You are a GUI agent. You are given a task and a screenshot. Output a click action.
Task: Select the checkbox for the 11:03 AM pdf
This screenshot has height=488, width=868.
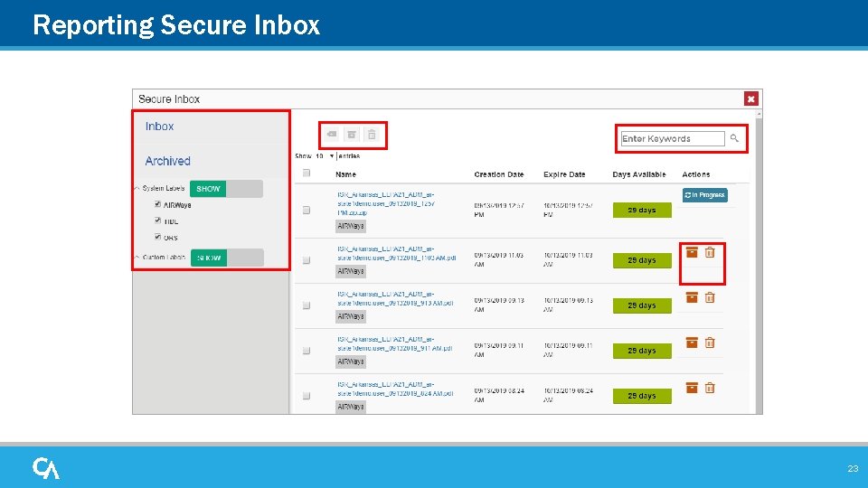307,260
